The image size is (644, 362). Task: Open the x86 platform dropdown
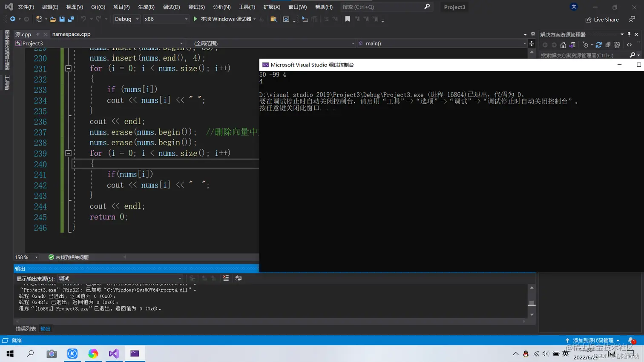(x=166, y=19)
